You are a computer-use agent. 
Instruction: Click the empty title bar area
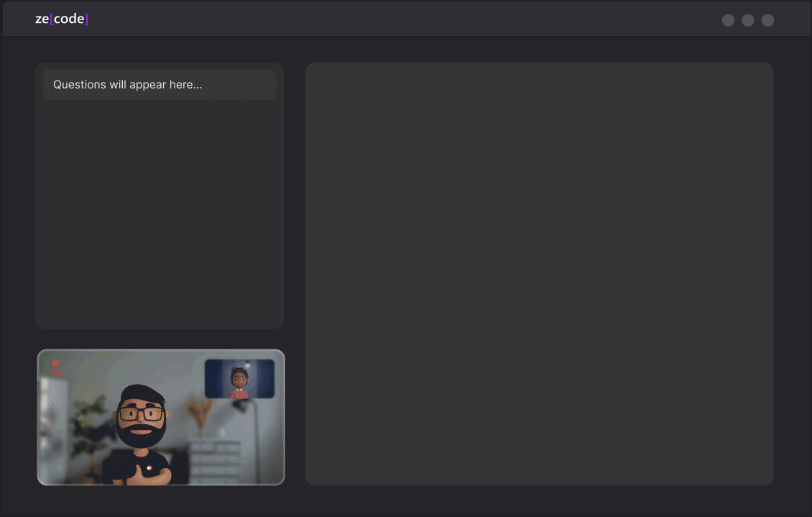(x=404, y=19)
